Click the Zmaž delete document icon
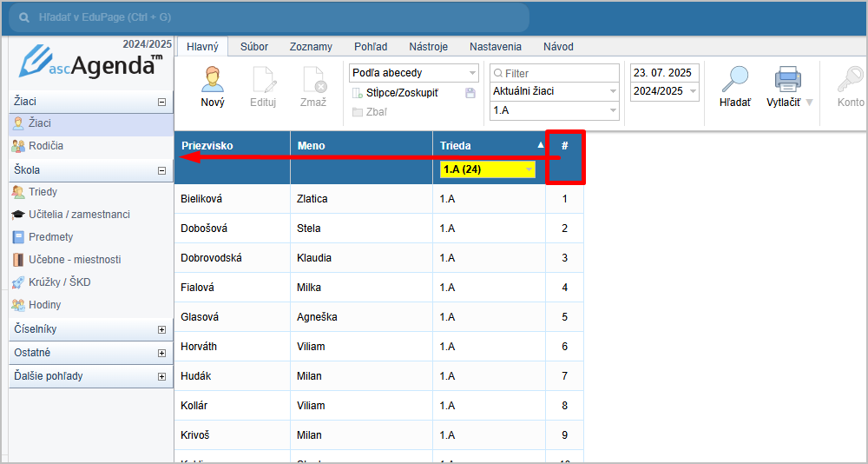Image resolution: width=868 pixels, height=464 pixels. [313, 79]
